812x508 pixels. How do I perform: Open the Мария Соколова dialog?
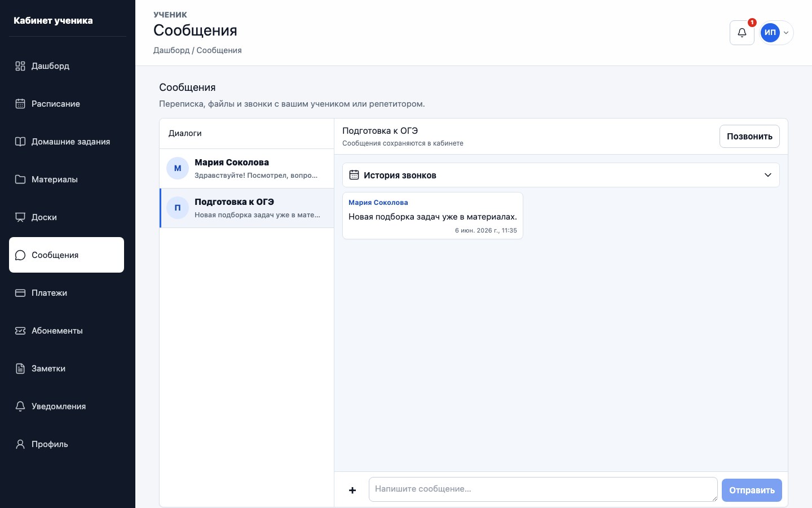point(247,168)
